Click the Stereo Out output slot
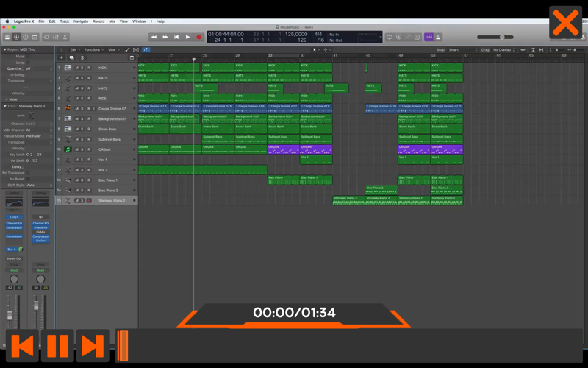 (14, 259)
